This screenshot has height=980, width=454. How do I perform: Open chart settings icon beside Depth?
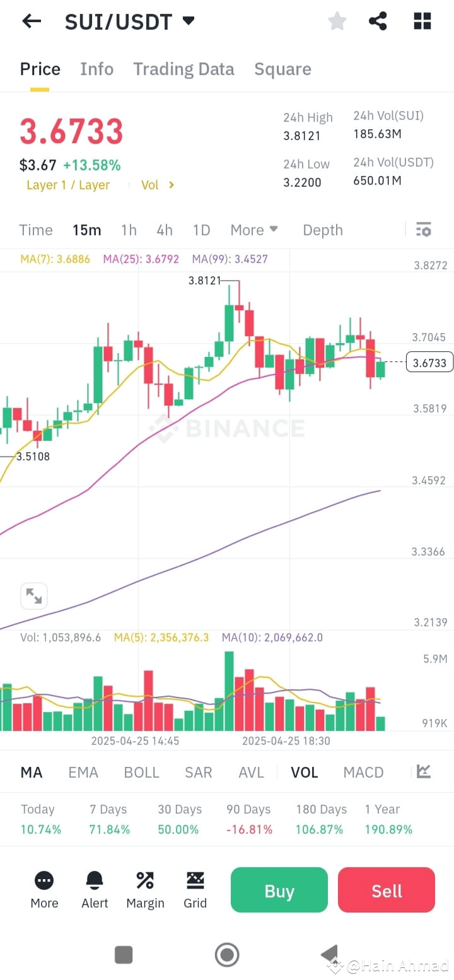(x=423, y=230)
